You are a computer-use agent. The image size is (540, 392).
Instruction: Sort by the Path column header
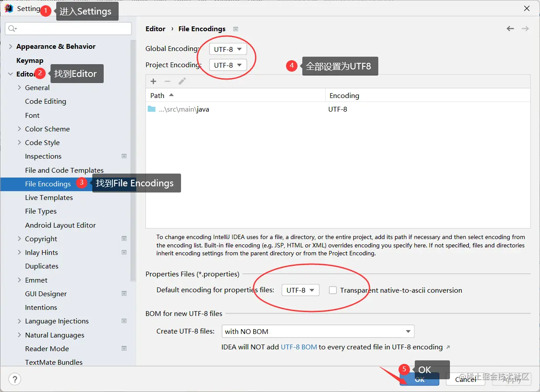236,95
